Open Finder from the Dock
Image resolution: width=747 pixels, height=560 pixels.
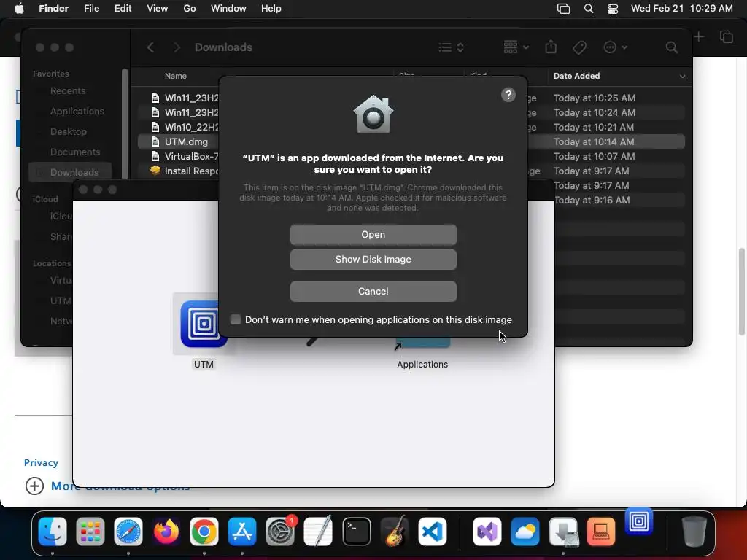(53, 532)
